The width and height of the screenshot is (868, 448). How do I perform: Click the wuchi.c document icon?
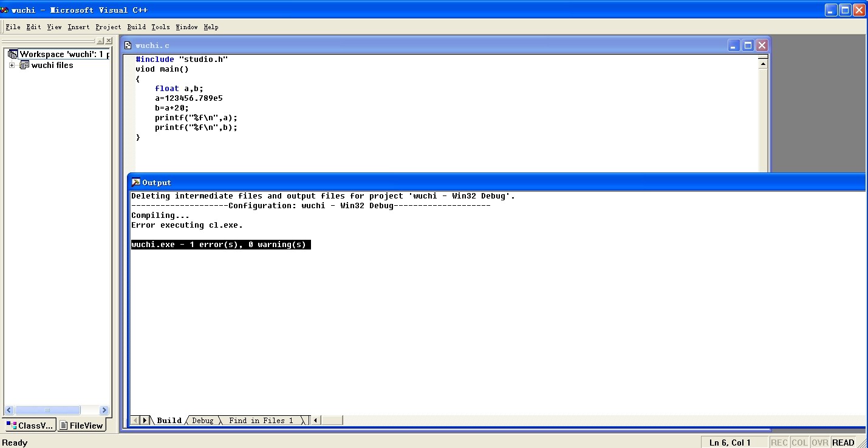[x=128, y=46]
